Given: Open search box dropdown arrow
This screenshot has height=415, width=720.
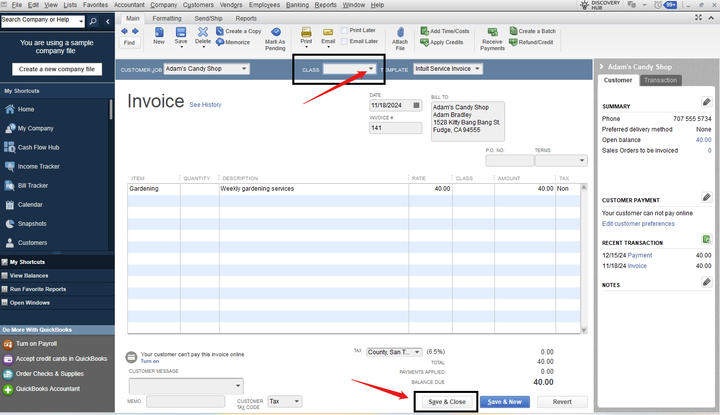Looking at the screenshot, I should click(81, 21).
